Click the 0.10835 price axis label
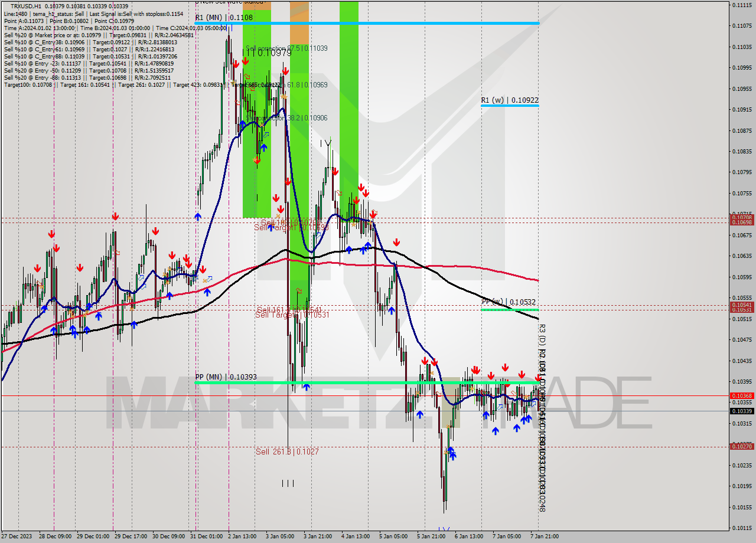This screenshot has width=756, height=543. [x=741, y=151]
